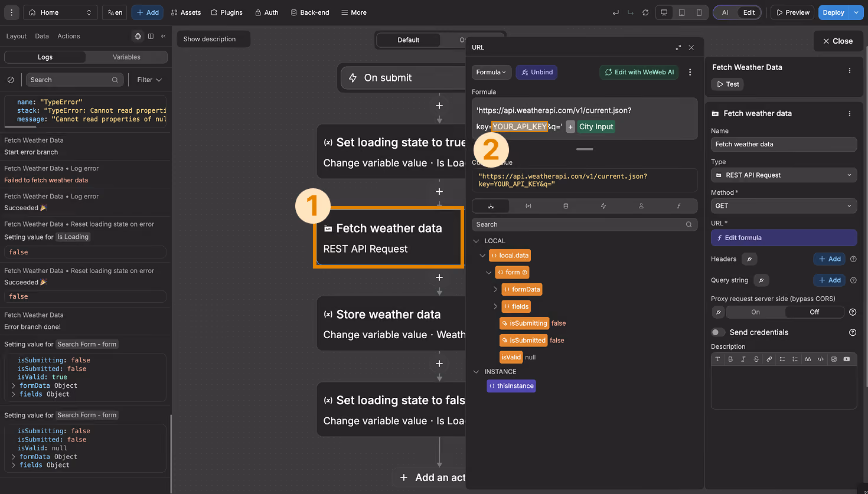
Task: Click Edit with WeWeb AI
Action: [639, 72]
